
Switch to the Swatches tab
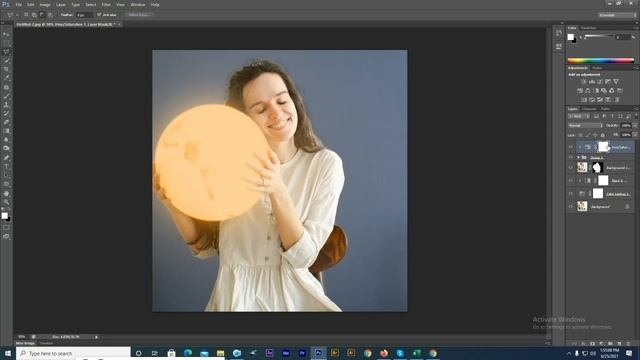[x=589, y=28]
